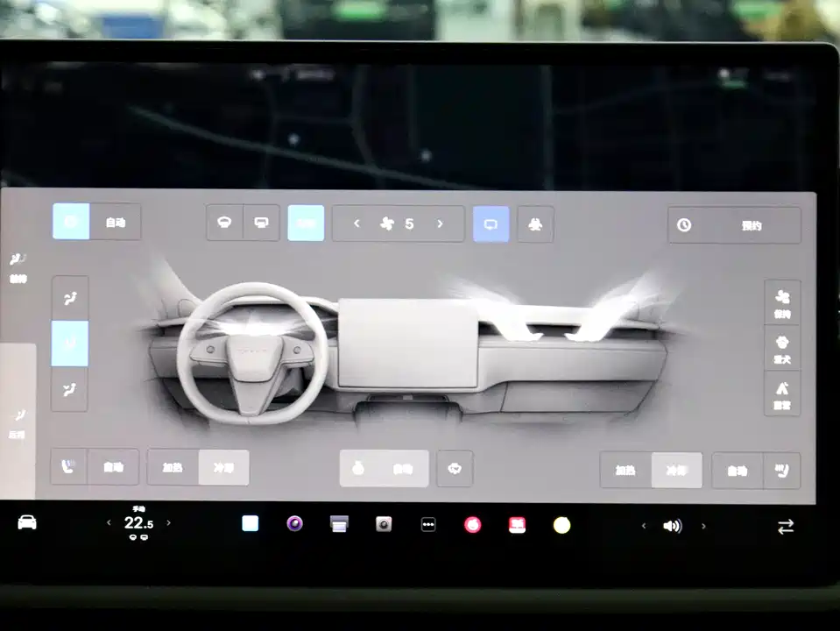This screenshot has height=631, width=840.
Task: Click the swap arrows icon in bottom bar
Action: 786,526
